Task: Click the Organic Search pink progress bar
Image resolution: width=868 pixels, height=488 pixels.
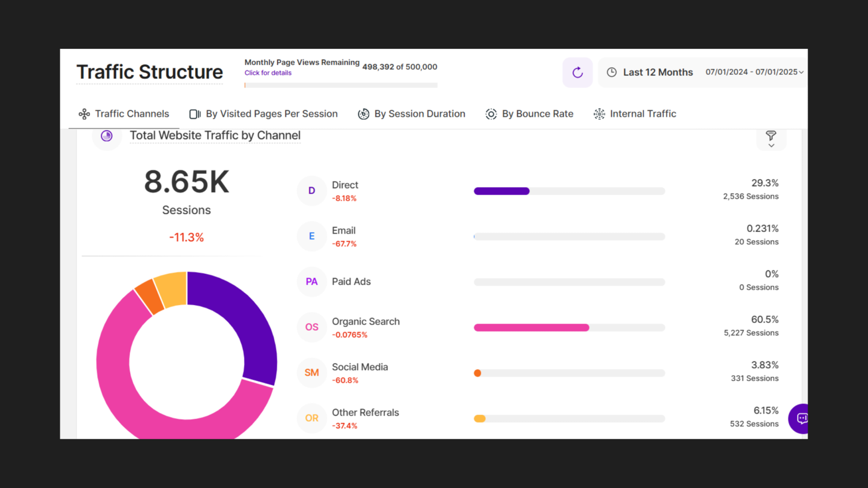Action: point(531,328)
